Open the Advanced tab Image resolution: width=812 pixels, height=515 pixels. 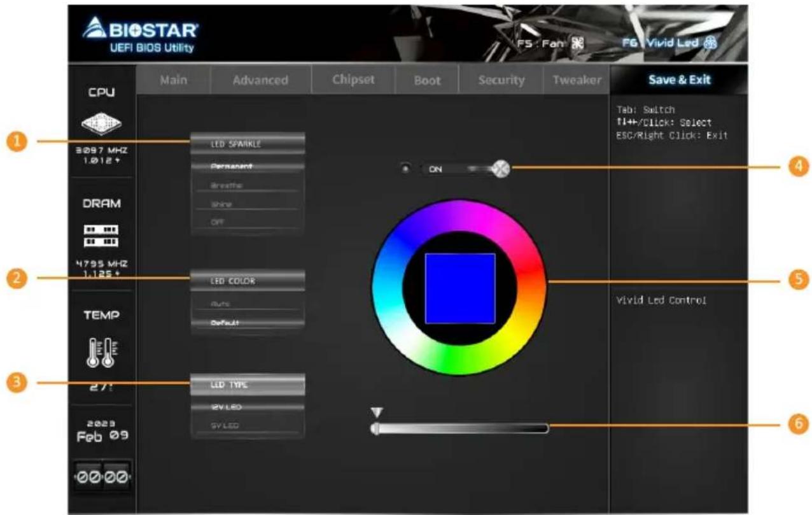[x=260, y=80]
